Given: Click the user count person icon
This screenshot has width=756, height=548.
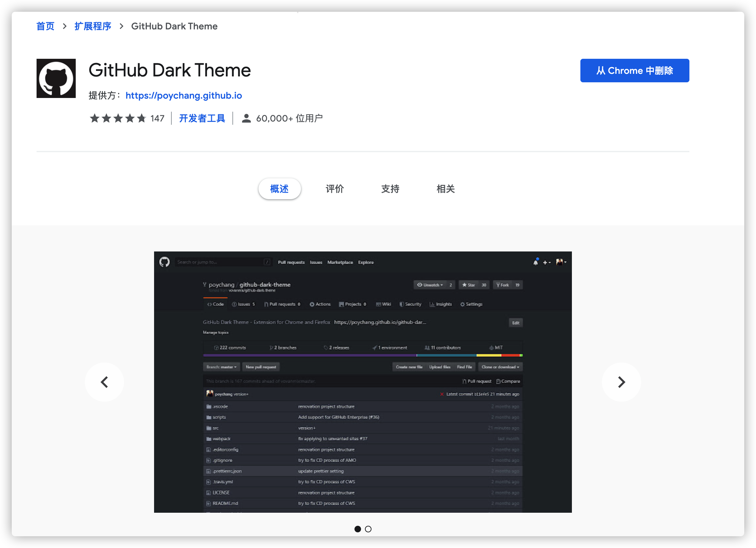Looking at the screenshot, I should point(246,119).
